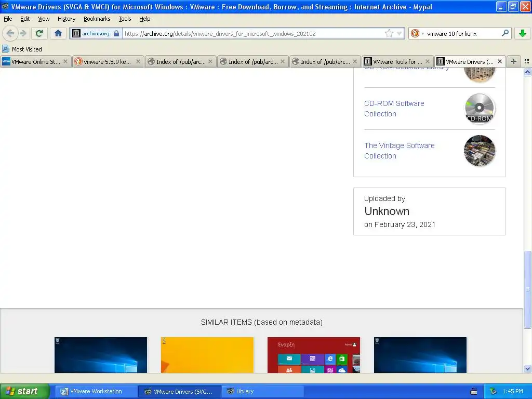
Task: Open The Vintage Software Collection link
Action: click(400, 151)
